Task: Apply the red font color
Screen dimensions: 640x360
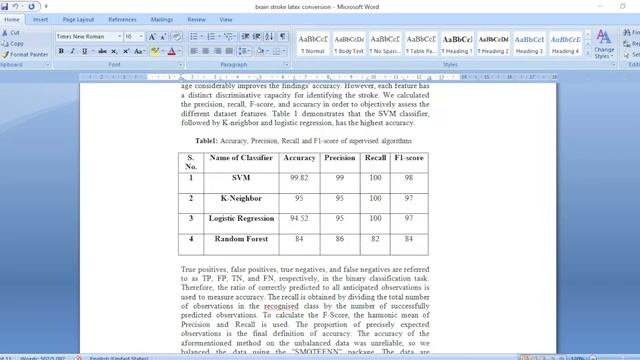Action: (172, 51)
